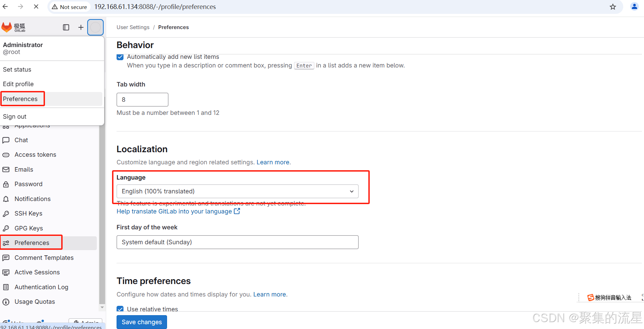Screen dimensions: 644x329
Task: Sign out from the account menu
Action: pos(15,117)
